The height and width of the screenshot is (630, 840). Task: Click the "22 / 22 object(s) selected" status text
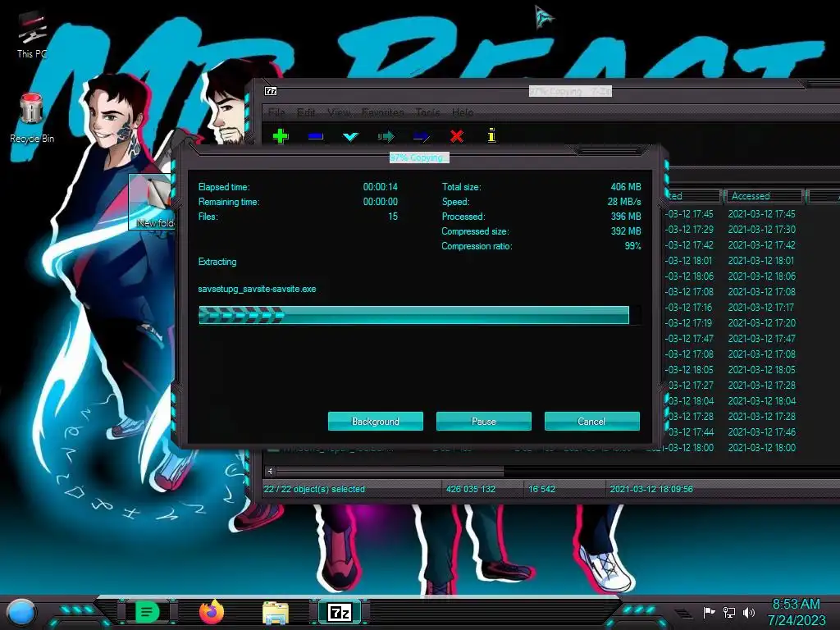coord(314,489)
